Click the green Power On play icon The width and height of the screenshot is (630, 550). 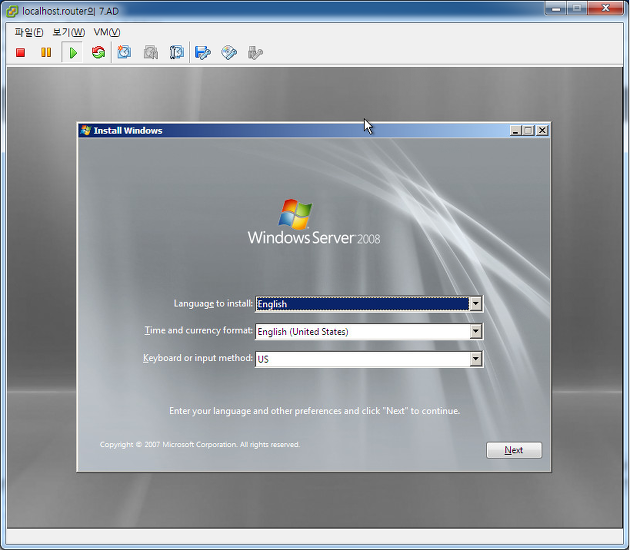pyautogui.click(x=73, y=53)
